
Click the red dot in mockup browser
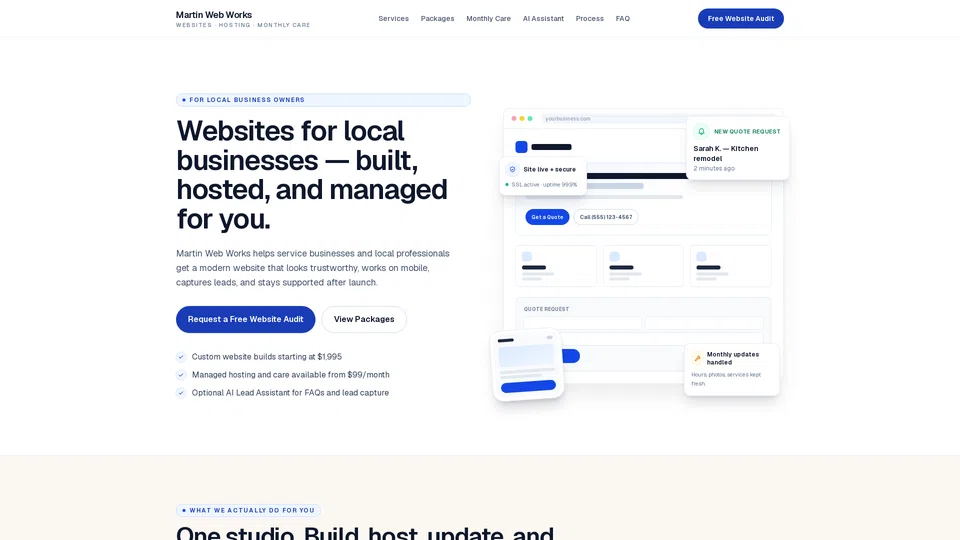(514, 119)
